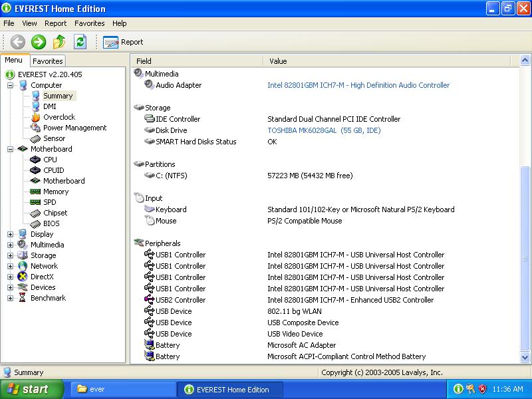532x399 pixels.
Task: Select the Keyboard row
Action: pyautogui.click(x=325, y=209)
